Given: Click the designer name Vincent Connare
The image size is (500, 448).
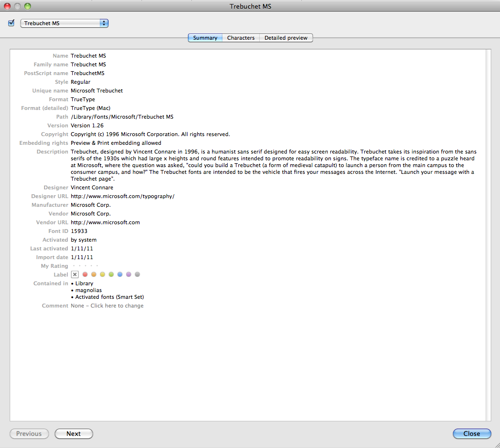Looking at the screenshot, I should pyautogui.click(x=92, y=188).
